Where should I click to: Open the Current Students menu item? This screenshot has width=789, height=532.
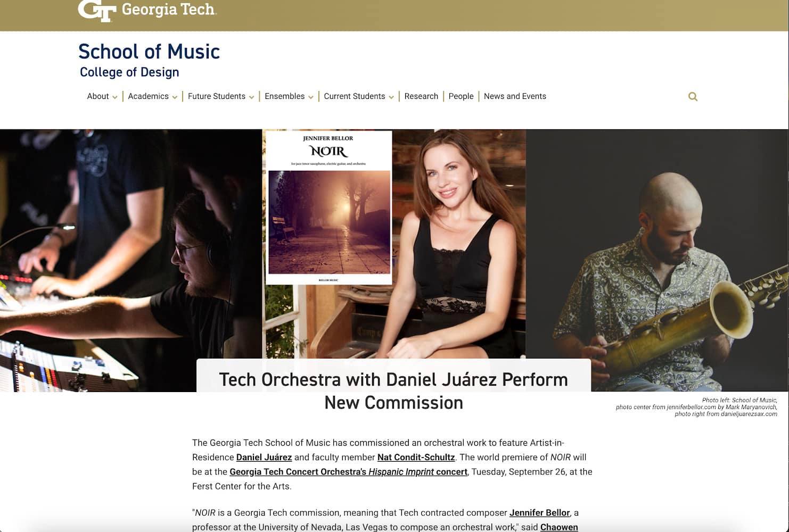[355, 96]
